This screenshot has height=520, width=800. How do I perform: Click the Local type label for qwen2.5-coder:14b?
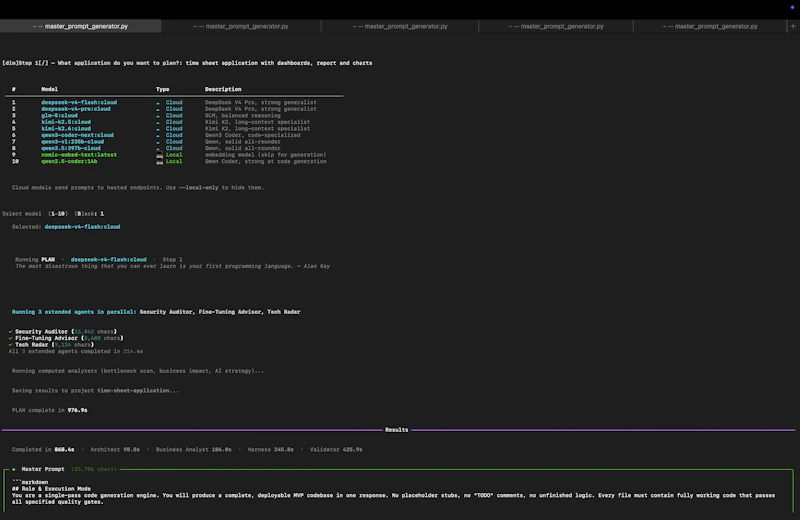pos(174,162)
